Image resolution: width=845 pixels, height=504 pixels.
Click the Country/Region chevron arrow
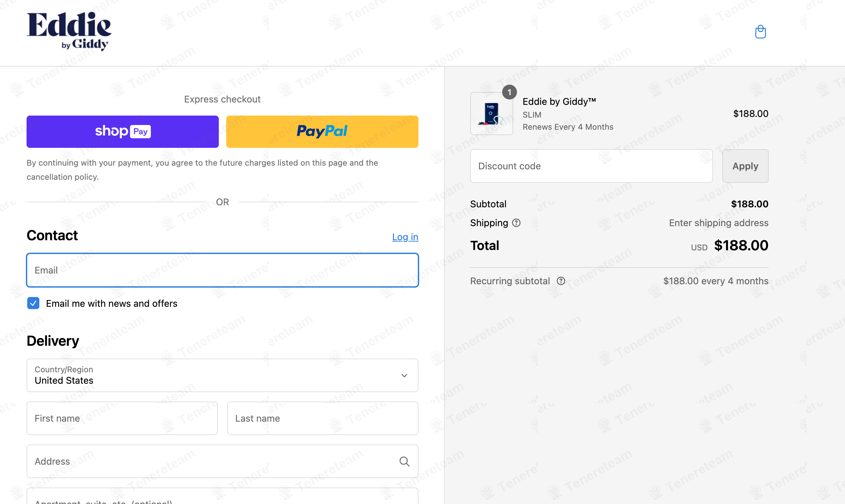[404, 375]
